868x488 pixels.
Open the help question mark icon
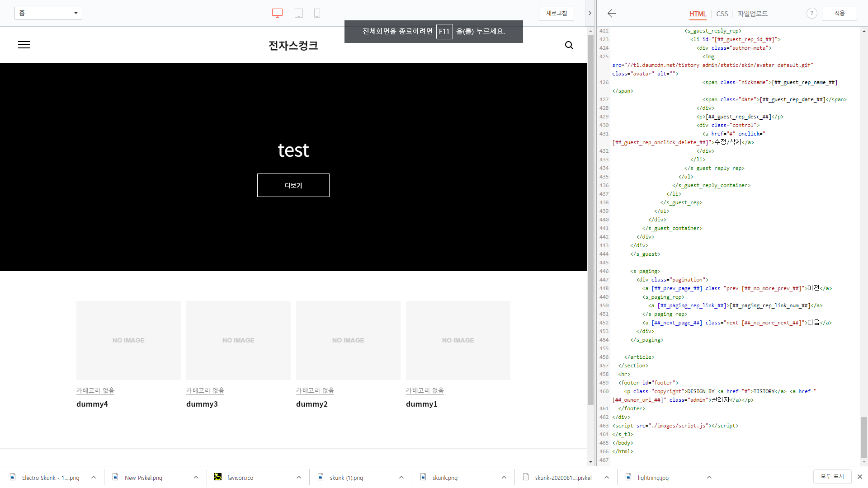[x=811, y=13]
